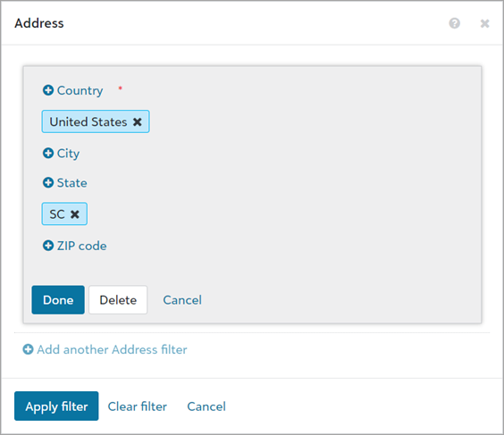Open the help question mark icon
This screenshot has height=435, width=504.
[454, 23]
